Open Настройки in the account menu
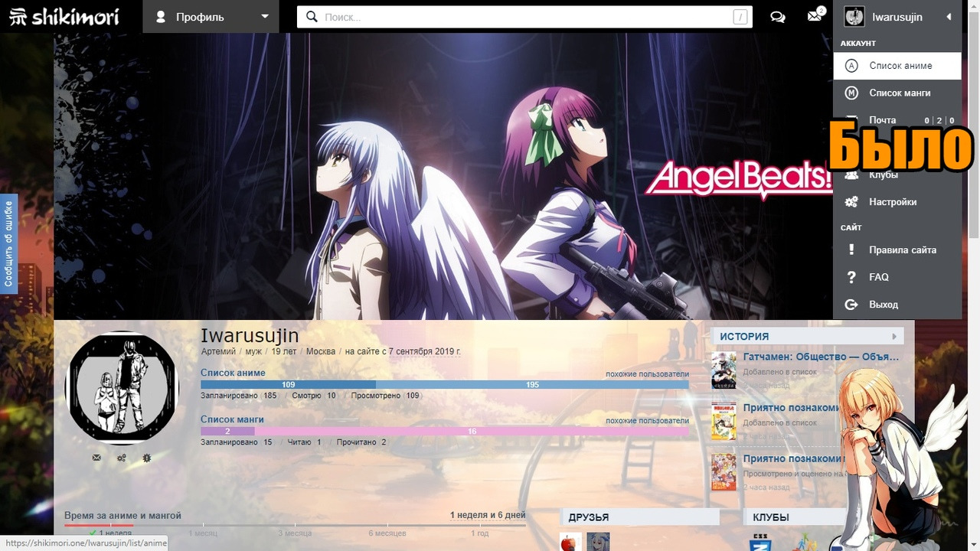This screenshot has height=551, width=980. click(892, 202)
